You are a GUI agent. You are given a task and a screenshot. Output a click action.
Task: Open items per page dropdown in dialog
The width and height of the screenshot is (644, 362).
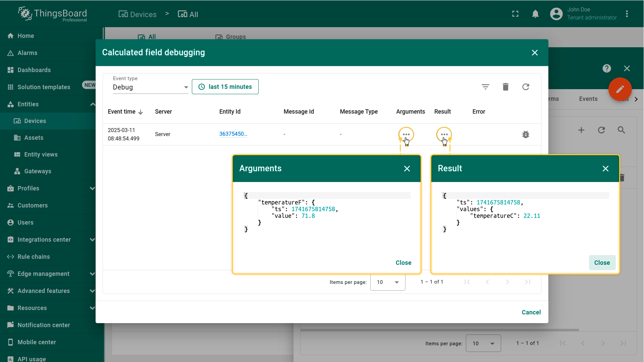pyautogui.click(x=388, y=282)
